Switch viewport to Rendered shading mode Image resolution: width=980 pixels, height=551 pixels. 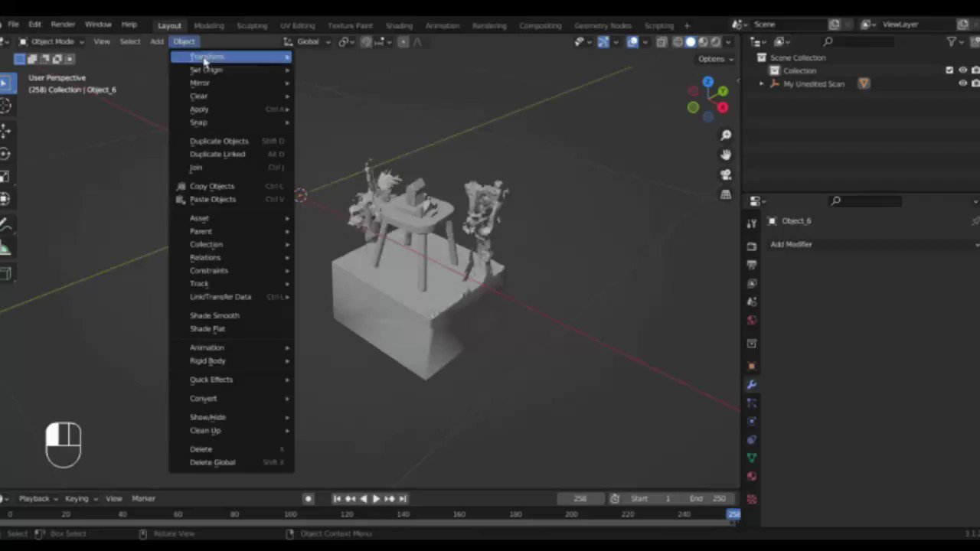coord(714,42)
